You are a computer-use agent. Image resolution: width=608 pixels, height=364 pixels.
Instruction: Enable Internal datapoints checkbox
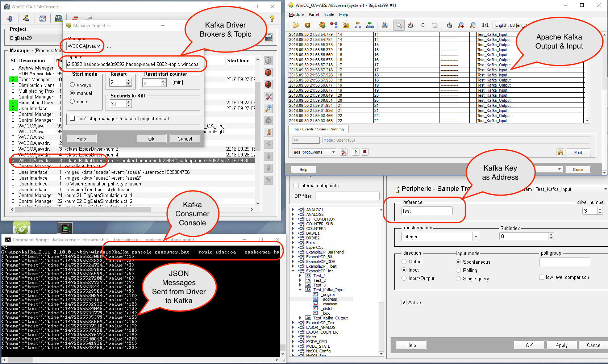pyautogui.click(x=296, y=185)
